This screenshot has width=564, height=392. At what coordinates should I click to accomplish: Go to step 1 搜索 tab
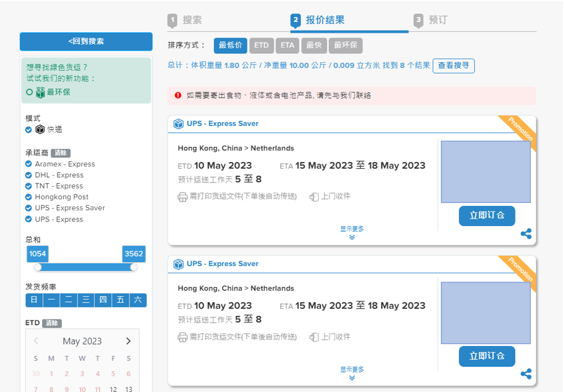coord(184,20)
